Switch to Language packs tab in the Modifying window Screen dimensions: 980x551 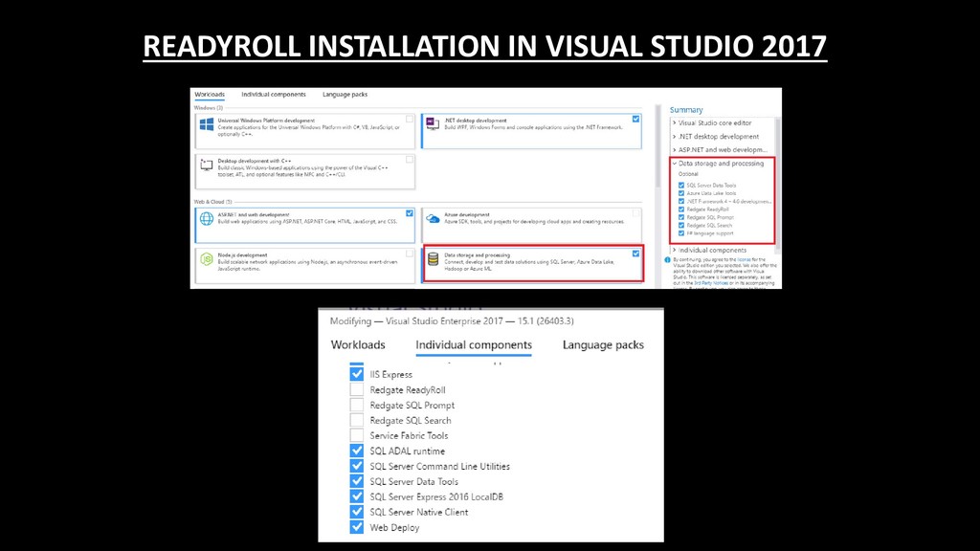pyautogui.click(x=603, y=344)
